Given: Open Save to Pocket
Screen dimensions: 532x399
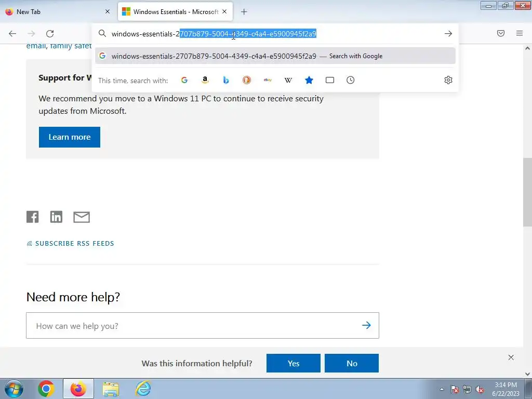Looking at the screenshot, I should 501,33.
